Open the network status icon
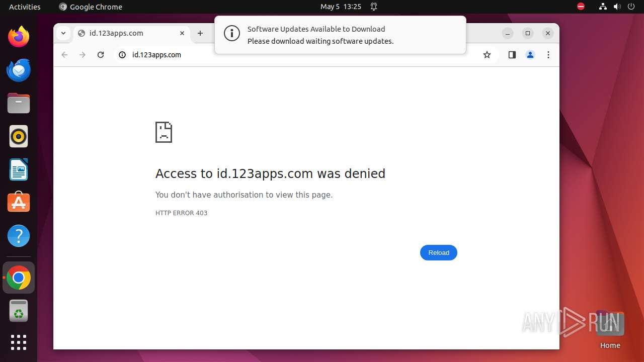The height and width of the screenshot is (362, 644). [x=603, y=7]
